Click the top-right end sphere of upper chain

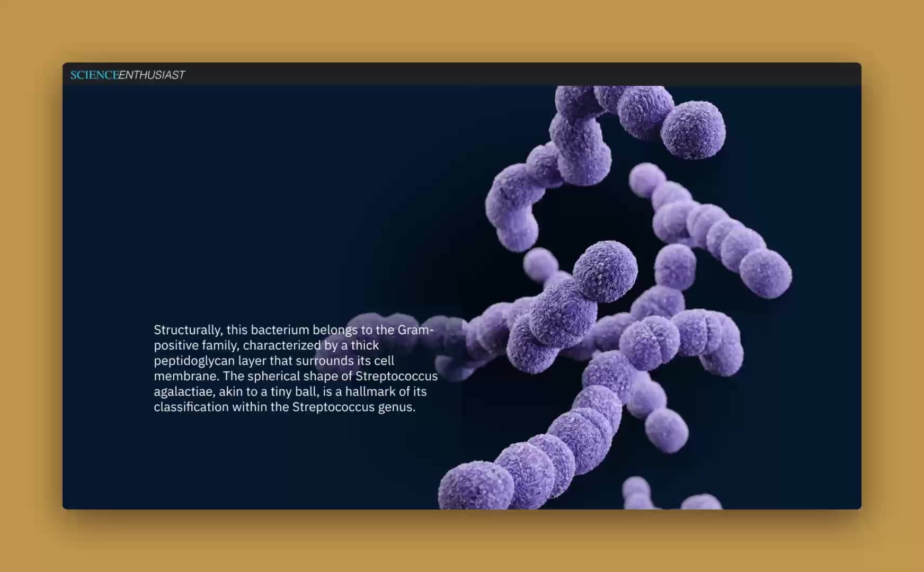[693, 129]
